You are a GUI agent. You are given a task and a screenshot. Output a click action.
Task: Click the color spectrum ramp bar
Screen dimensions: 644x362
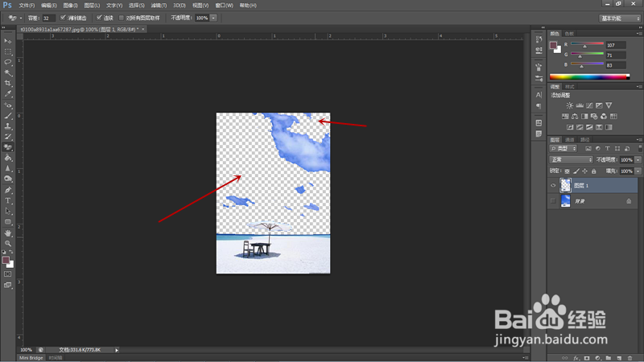pos(589,76)
